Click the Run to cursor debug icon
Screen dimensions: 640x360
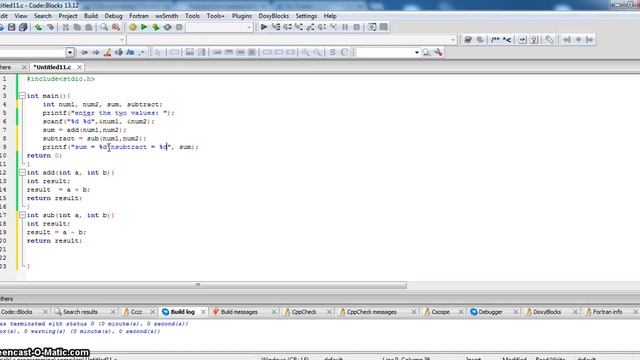(x=276, y=27)
